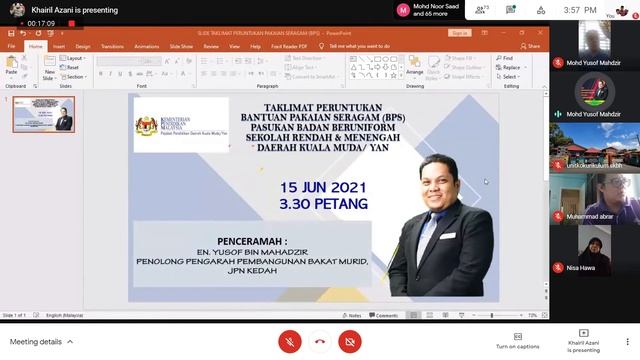Image resolution: width=640 pixels, height=360 pixels.
Task: Click the Start From Beginning presentation icon
Action: (x=51, y=33)
